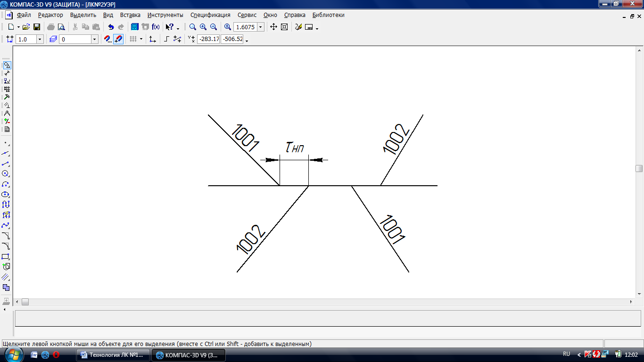Select the Circle drawing tool

[x=6, y=173]
